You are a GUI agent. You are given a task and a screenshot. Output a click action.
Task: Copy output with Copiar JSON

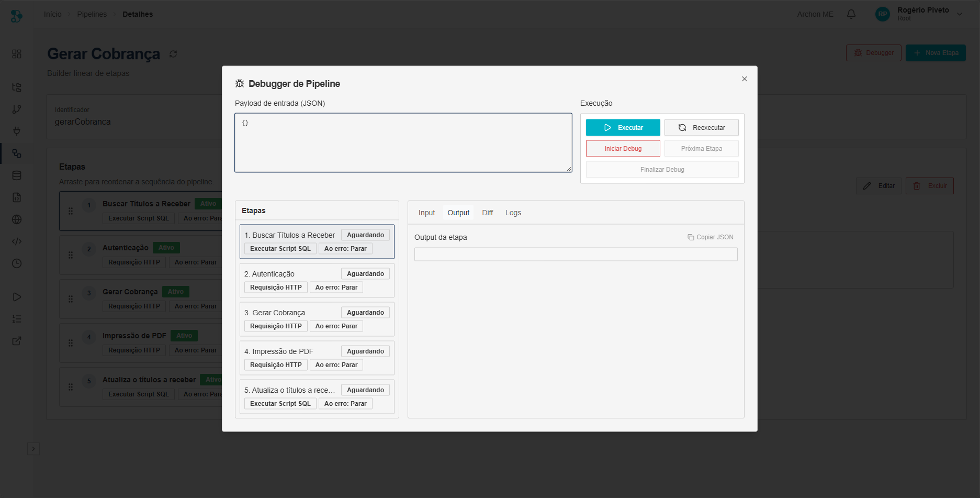711,237
